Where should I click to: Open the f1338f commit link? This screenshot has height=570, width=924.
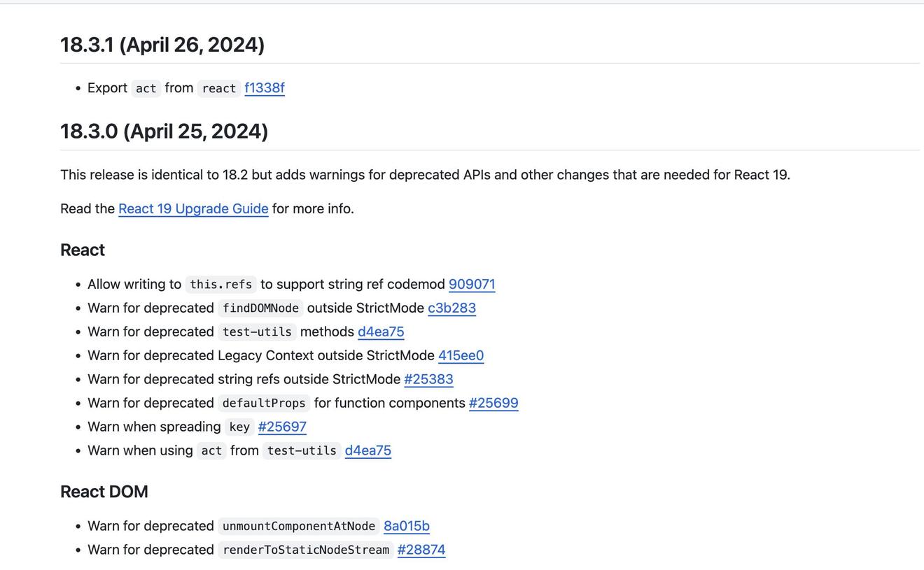tap(264, 88)
